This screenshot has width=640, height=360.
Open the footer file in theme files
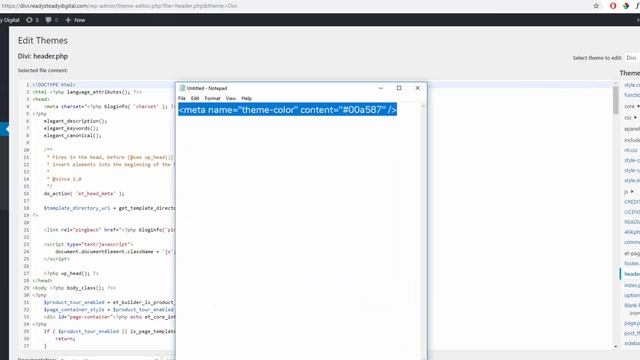coord(632,263)
